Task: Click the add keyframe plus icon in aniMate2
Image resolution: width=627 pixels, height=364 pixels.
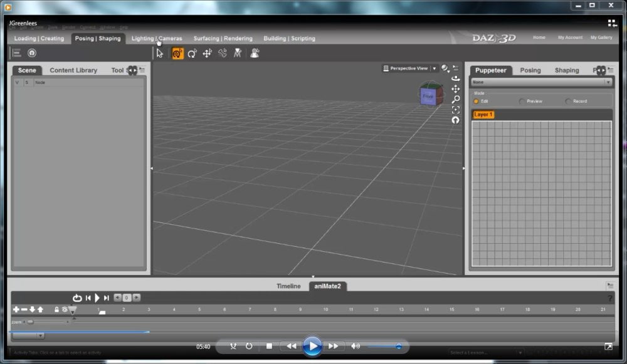Action: [x=16, y=309]
